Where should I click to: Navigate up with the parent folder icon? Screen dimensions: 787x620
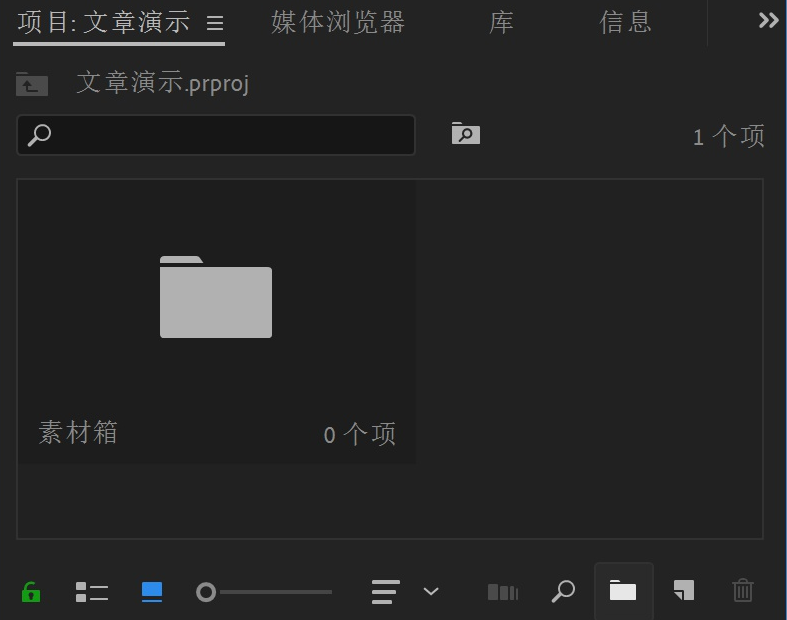tap(32, 83)
